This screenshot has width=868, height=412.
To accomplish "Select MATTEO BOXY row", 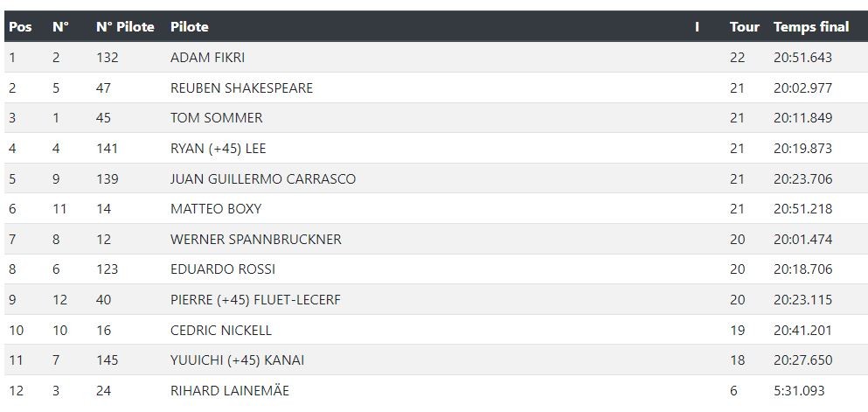I will pyautogui.click(x=436, y=208).
